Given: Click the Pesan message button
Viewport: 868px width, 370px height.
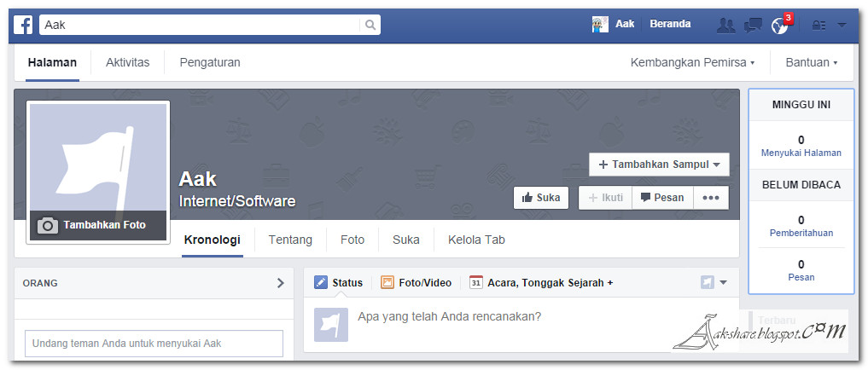Looking at the screenshot, I should click(662, 198).
